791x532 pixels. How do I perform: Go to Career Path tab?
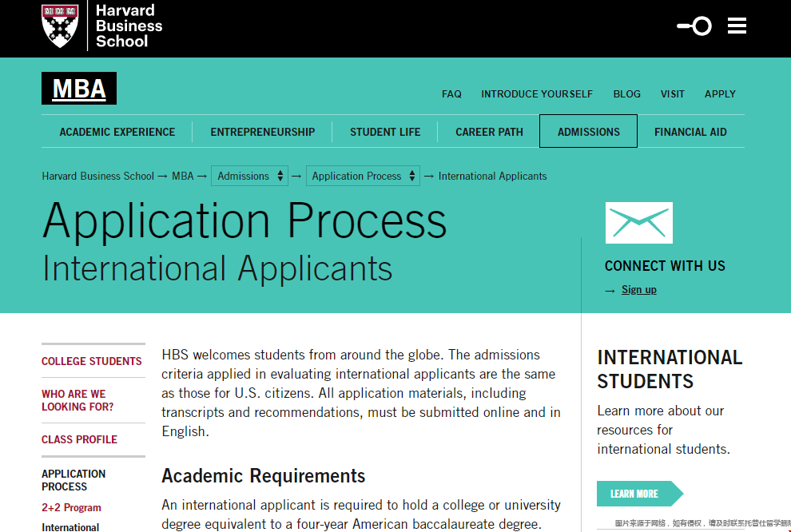click(489, 132)
